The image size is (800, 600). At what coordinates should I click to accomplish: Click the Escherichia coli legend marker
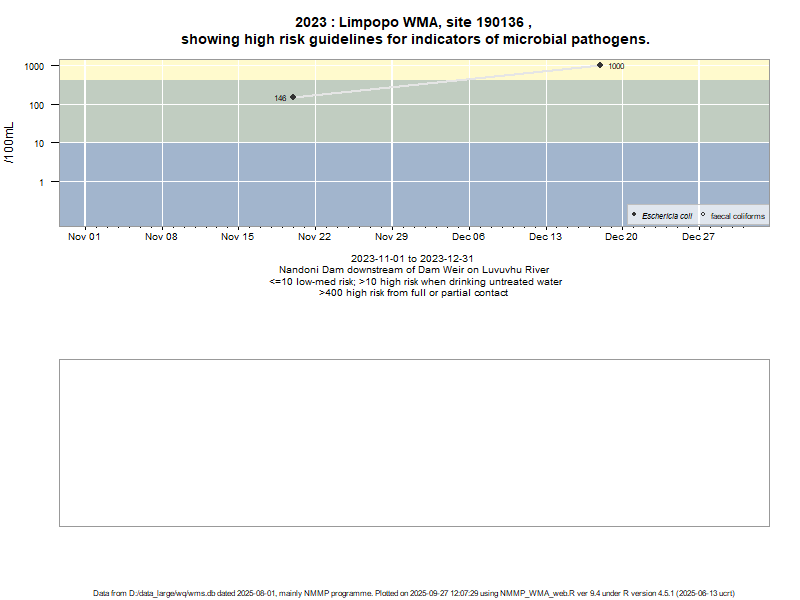(634, 215)
